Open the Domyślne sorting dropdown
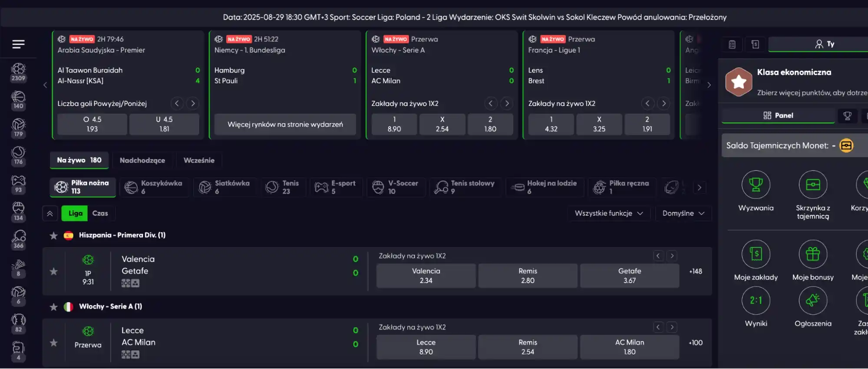Image resolution: width=868 pixels, height=369 pixels. pyautogui.click(x=683, y=213)
